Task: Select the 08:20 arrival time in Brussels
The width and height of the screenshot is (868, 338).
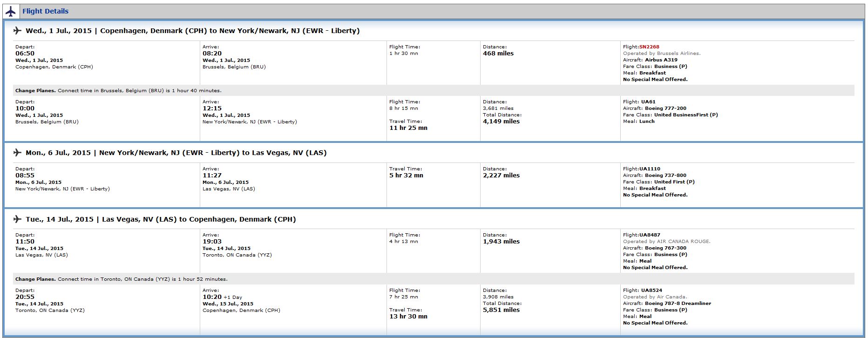Action: [x=212, y=54]
